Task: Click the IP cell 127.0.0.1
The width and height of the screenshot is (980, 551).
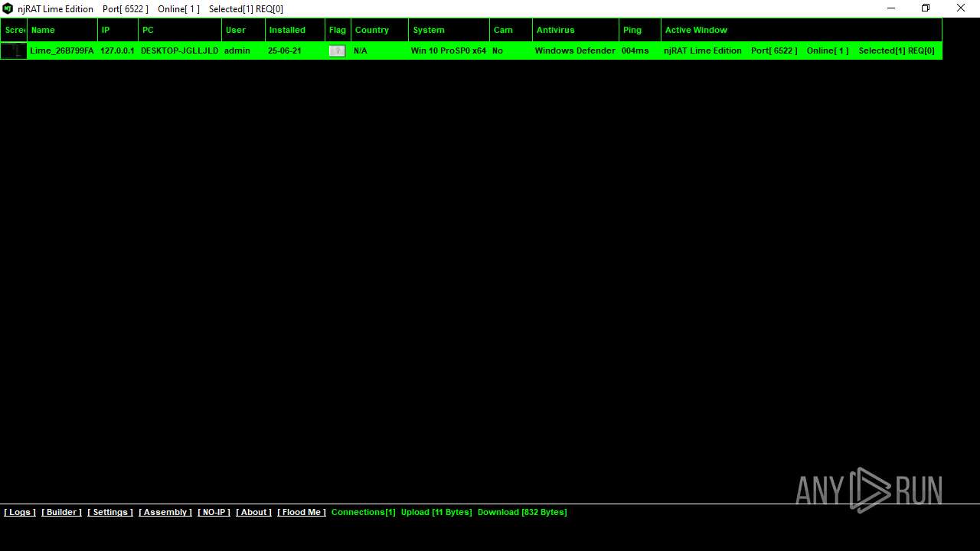Action: click(117, 51)
